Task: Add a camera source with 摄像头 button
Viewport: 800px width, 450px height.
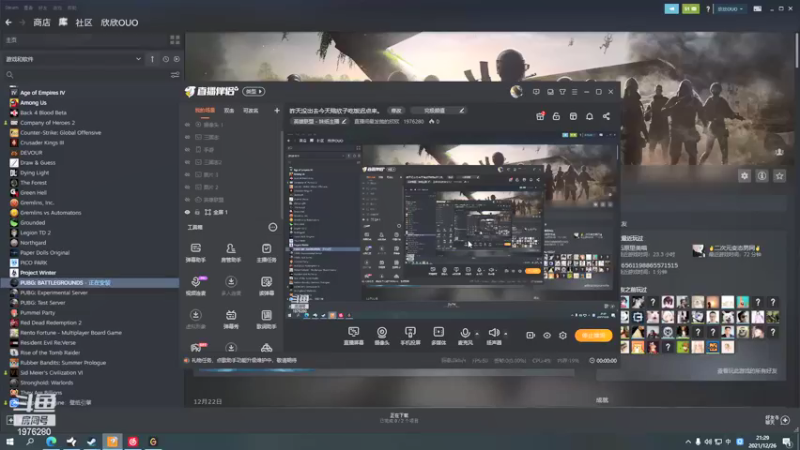Action: tap(382, 336)
